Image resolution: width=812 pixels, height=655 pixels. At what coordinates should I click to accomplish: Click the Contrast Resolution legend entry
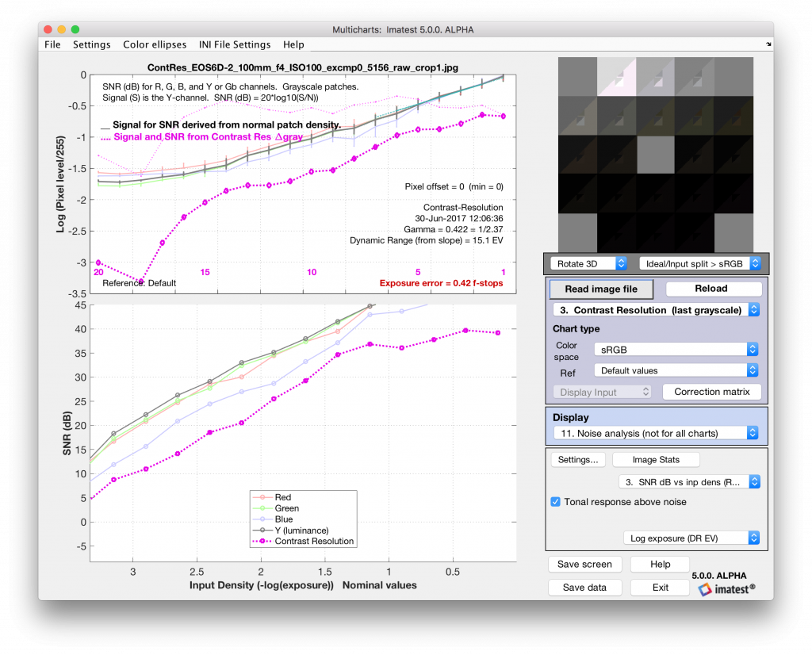pyautogui.click(x=314, y=541)
